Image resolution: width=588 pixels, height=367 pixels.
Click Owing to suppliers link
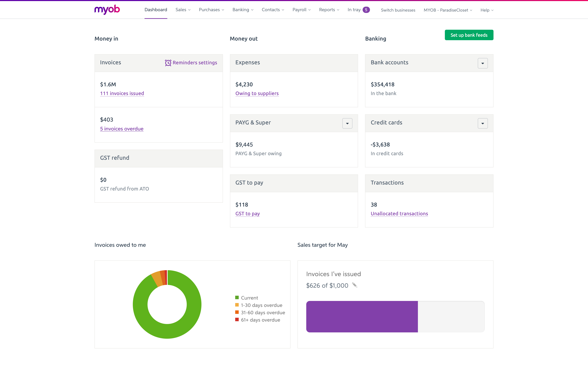[257, 93]
